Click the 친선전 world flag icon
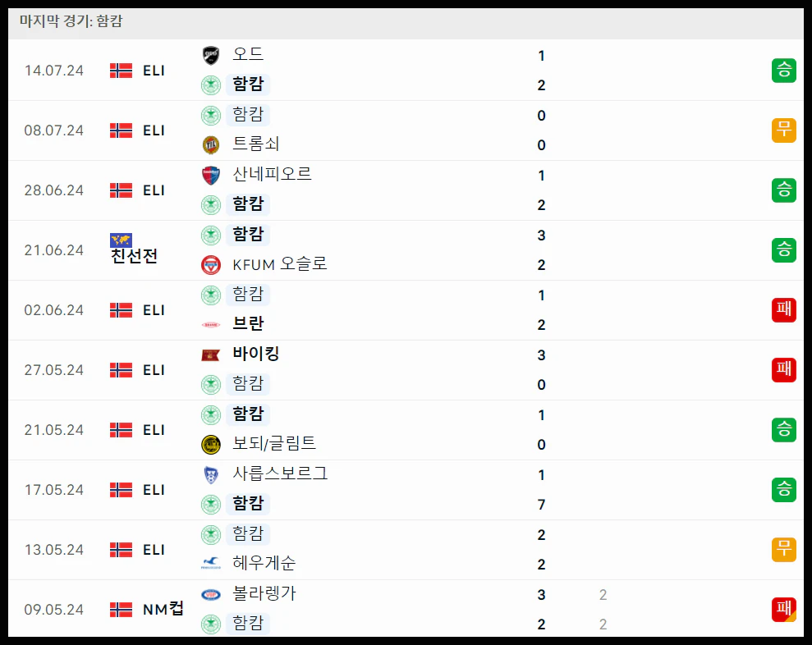Screen dimensions: 812x645 [122, 240]
